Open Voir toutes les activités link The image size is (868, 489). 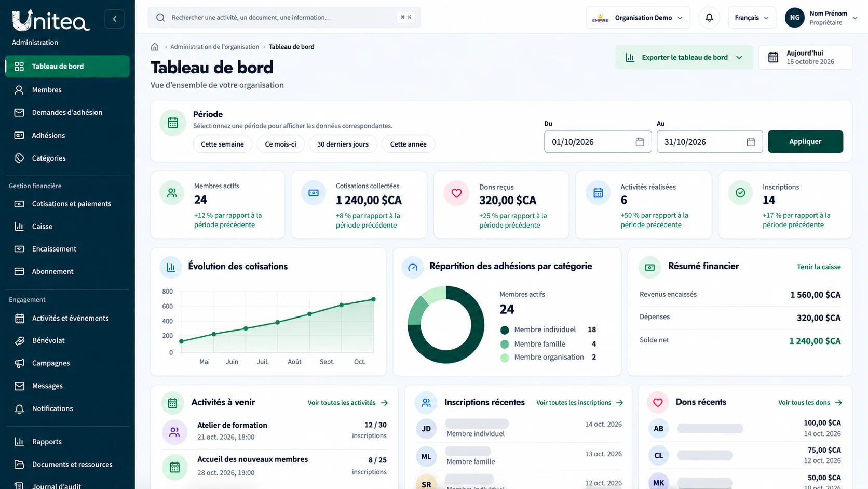348,403
